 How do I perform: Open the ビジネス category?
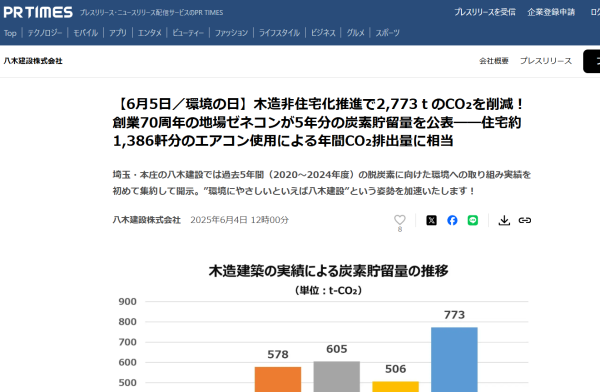(323, 33)
